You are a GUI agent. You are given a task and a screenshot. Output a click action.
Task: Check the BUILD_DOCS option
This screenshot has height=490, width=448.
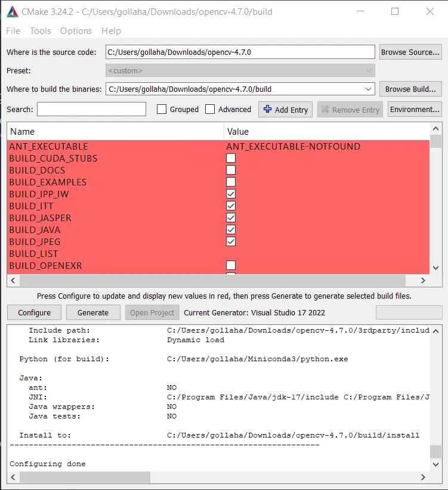(231, 170)
